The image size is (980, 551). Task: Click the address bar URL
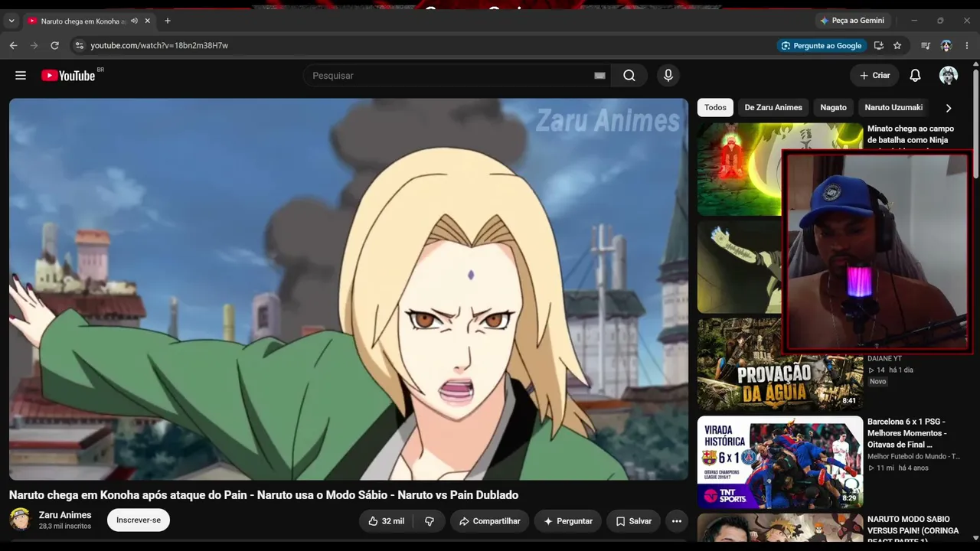tap(159, 46)
